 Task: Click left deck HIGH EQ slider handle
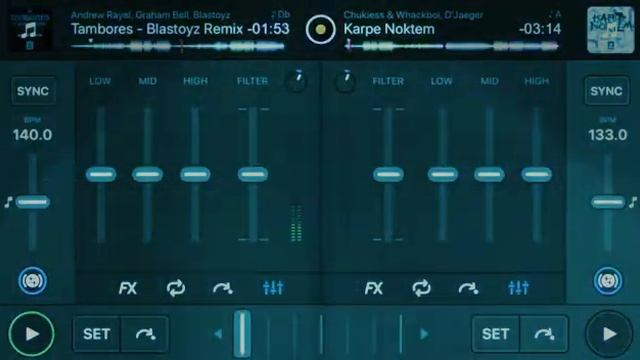click(195, 174)
